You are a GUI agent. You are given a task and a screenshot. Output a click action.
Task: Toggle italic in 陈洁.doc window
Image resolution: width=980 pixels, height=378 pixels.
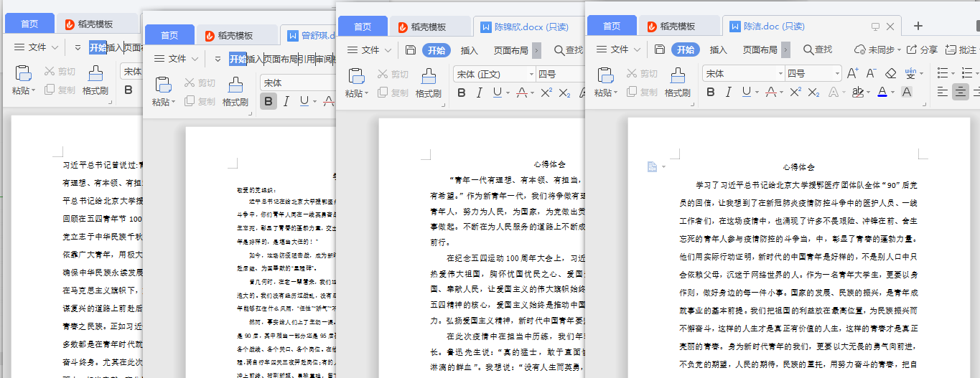click(728, 92)
